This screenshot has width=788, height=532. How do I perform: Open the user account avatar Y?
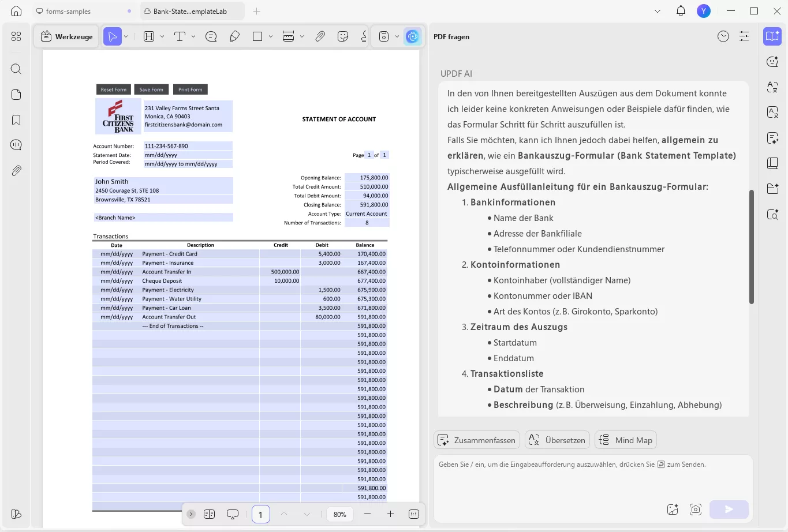tap(703, 11)
